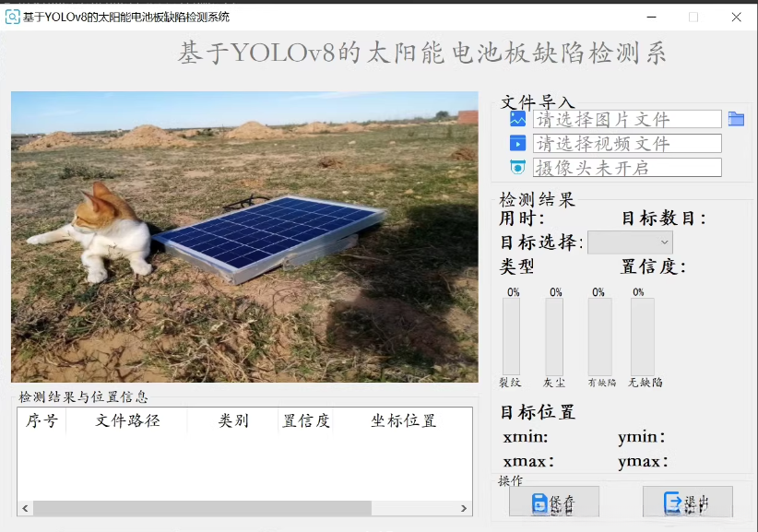Open the 目标选择 dropdown

(x=630, y=242)
